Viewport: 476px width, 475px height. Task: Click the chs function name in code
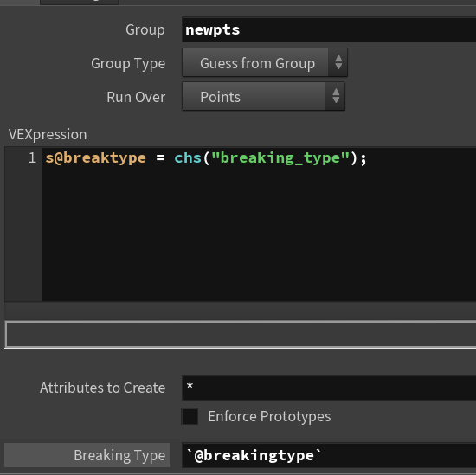coord(188,158)
